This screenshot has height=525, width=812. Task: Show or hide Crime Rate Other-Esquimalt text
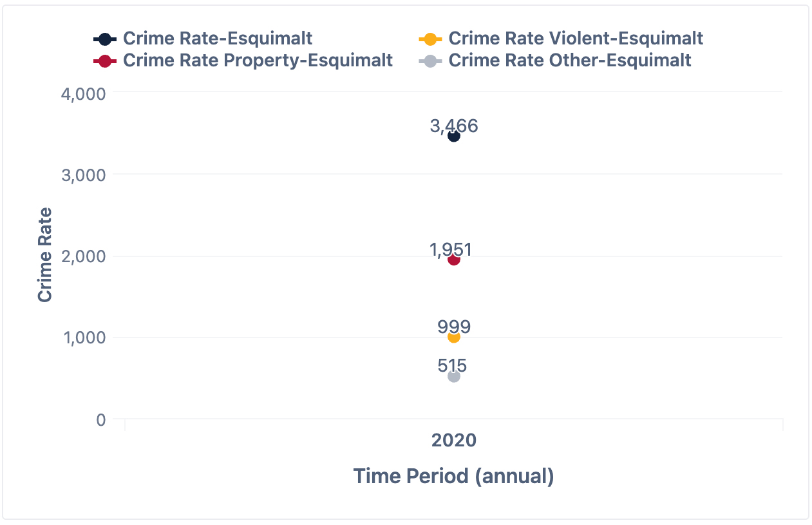click(x=570, y=61)
